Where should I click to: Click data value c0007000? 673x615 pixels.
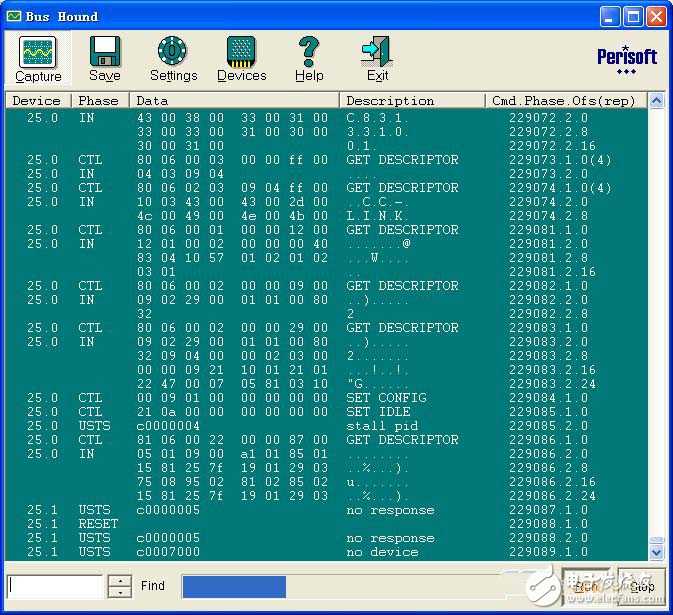(168, 551)
